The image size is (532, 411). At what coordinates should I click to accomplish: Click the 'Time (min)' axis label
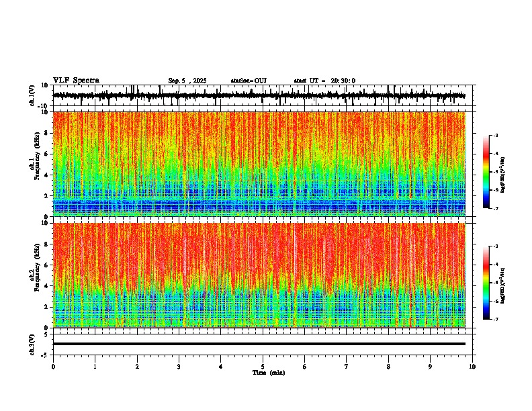(x=269, y=373)
